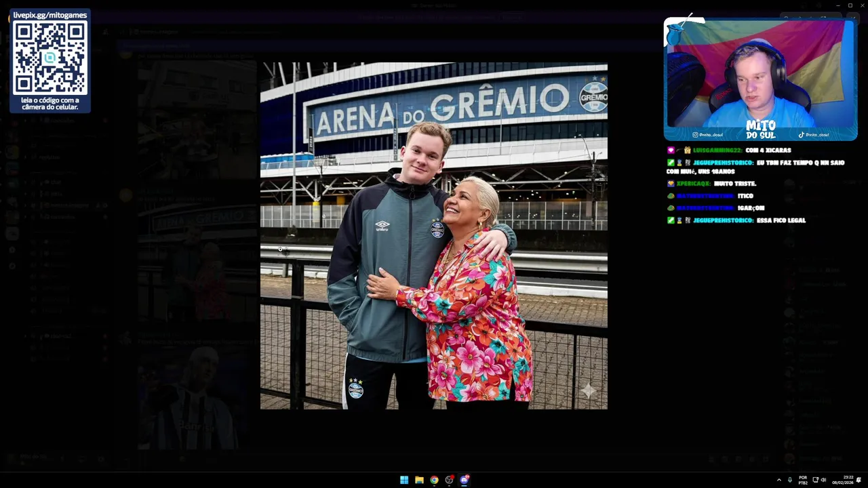Viewport: 868px width, 488px height.
Task: Switch to Discord in the taskbar
Action: pyautogui.click(x=465, y=480)
